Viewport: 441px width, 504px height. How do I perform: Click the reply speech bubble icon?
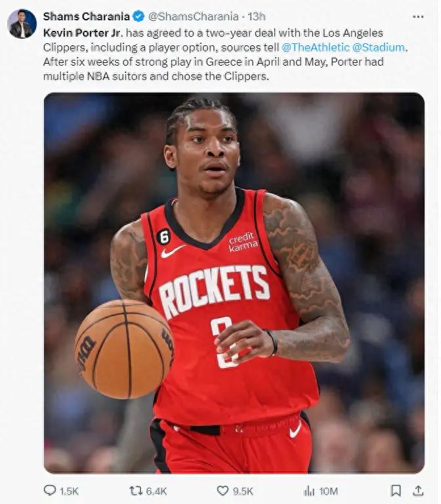49,490
